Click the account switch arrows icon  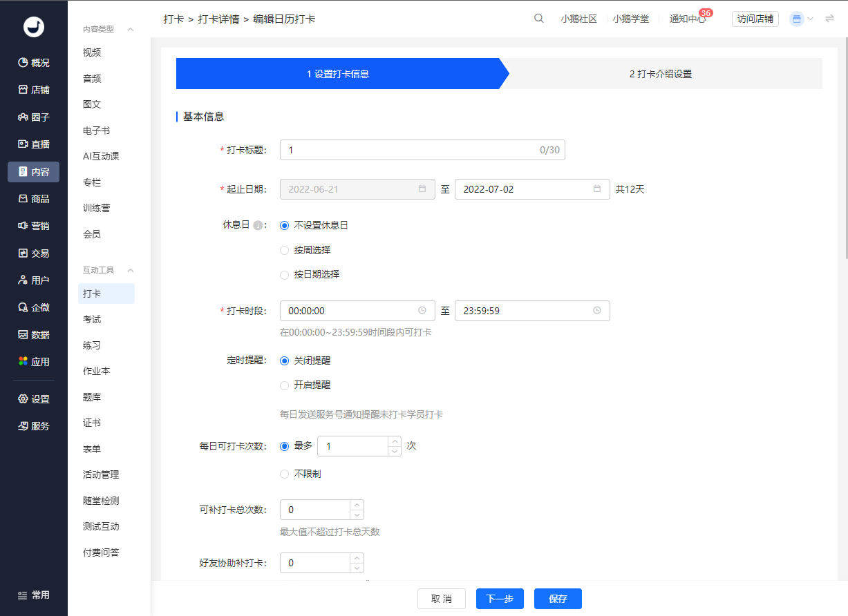click(829, 19)
